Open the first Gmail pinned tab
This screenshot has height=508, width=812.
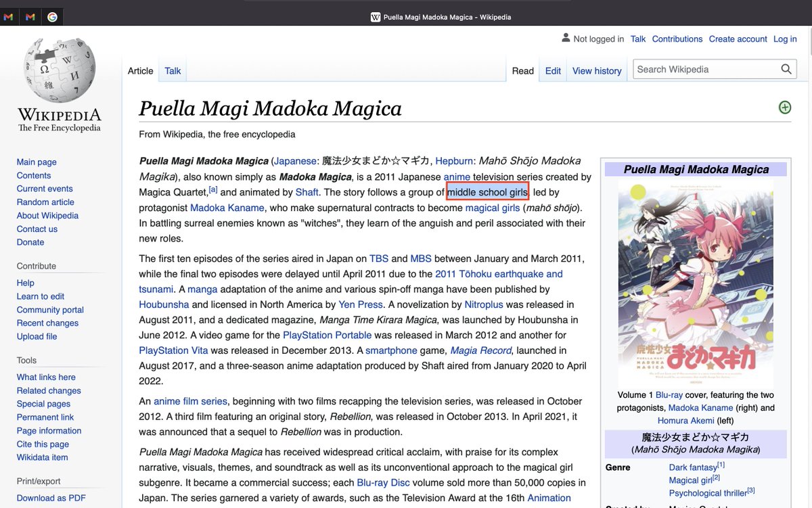coord(8,17)
